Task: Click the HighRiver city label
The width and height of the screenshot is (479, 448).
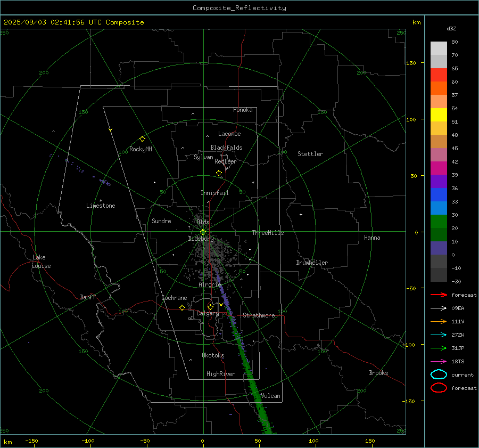Action: click(x=221, y=374)
